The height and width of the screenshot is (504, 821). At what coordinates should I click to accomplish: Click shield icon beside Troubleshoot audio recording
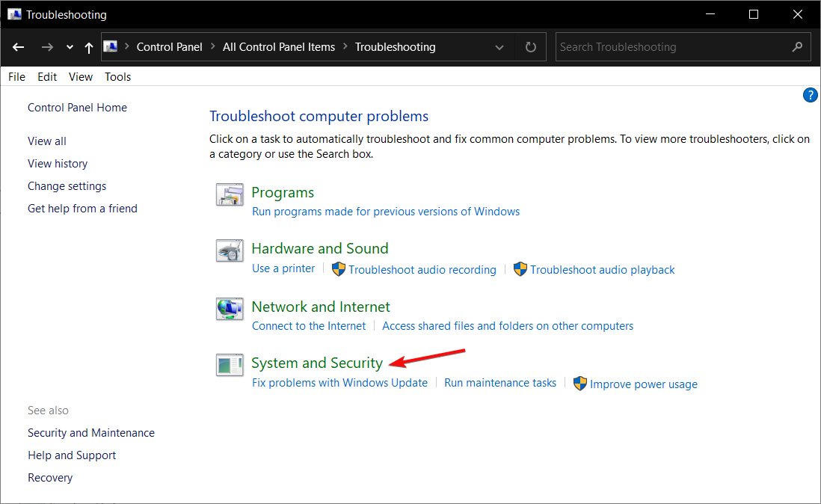(339, 269)
